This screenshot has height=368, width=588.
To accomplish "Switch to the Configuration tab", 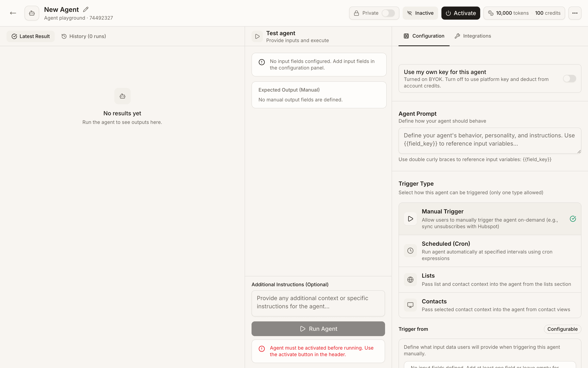I will click(424, 36).
